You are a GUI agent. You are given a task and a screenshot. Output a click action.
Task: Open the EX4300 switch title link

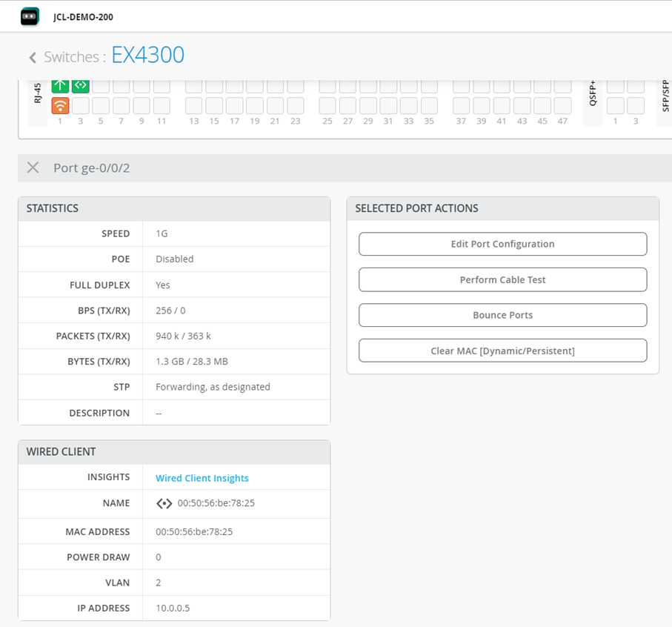point(147,55)
